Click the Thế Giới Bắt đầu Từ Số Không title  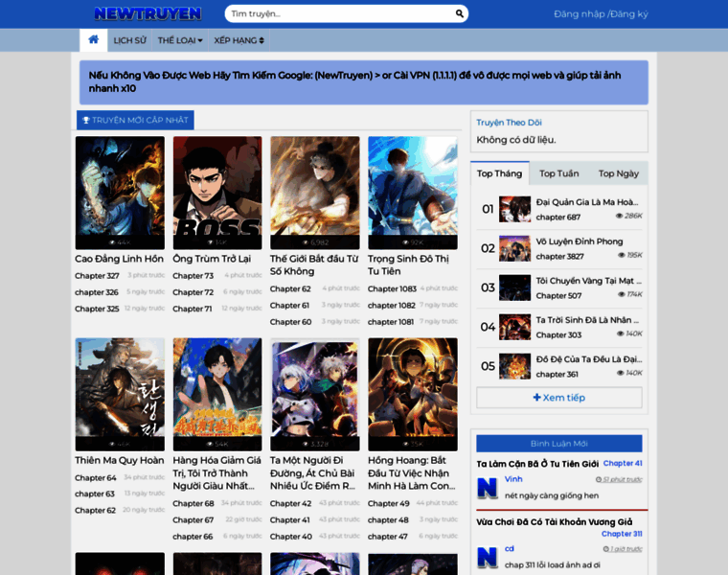pyautogui.click(x=314, y=264)
